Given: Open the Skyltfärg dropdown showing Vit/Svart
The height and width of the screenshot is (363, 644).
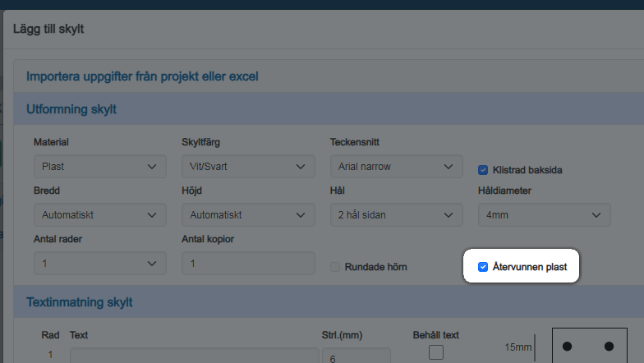Looking at the screenshot, I should [x=247, y=167].
